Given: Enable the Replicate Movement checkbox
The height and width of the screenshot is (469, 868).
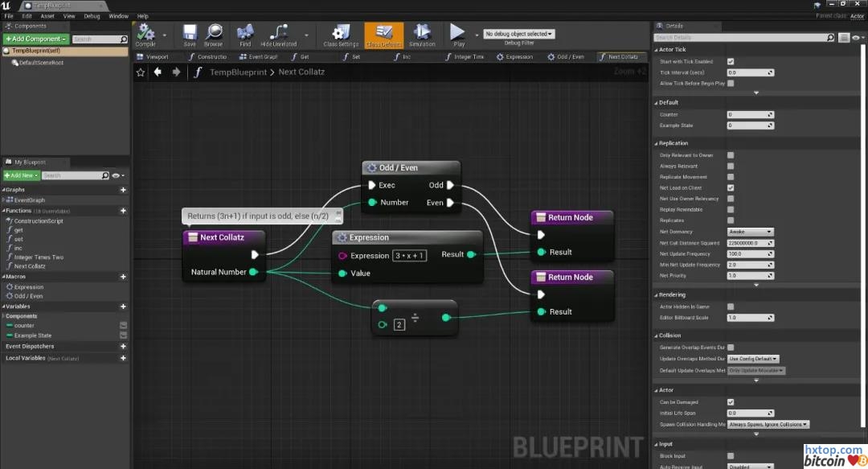Looking at the screenshot, I should 731,177.
